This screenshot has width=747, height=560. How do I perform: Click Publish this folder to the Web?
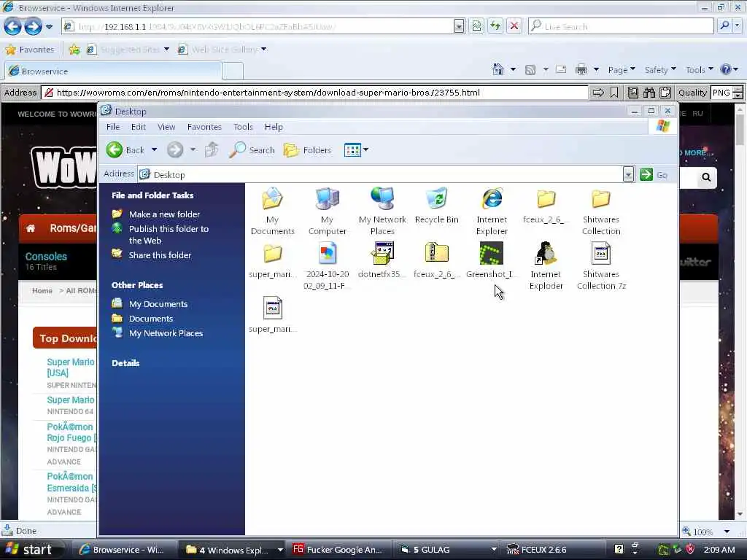click(160, 234)
